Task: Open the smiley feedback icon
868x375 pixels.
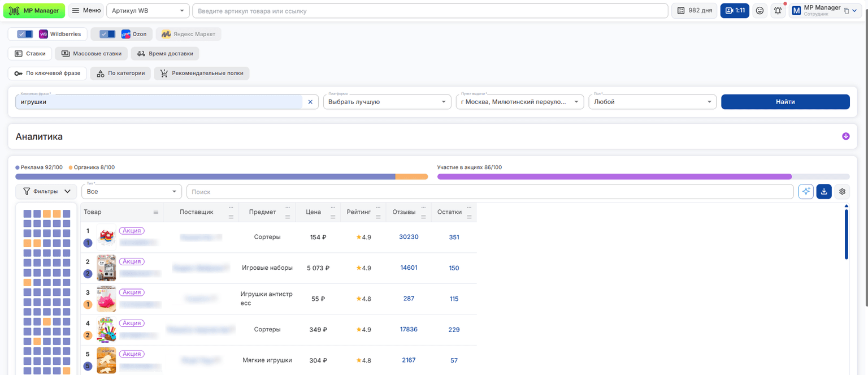Action: tap(760, 11)
